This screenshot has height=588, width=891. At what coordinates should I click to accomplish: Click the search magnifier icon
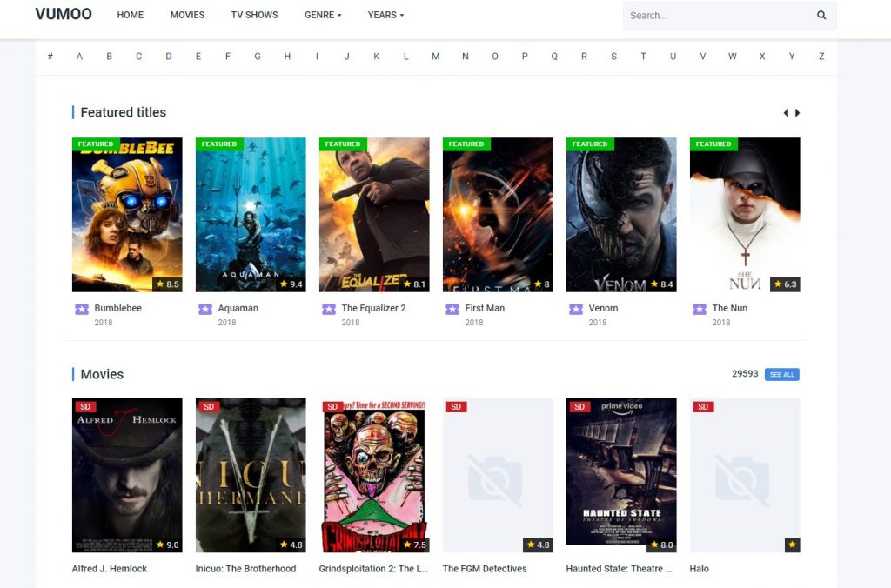click(x=821, y=15)
